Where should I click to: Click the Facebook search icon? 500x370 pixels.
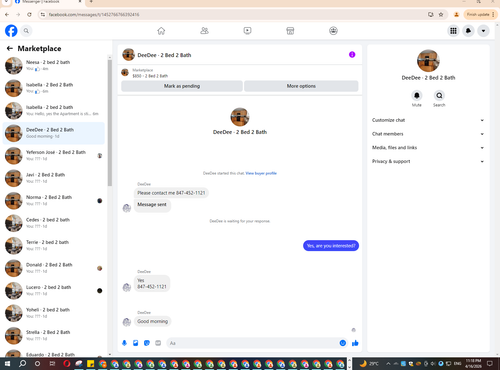pos(26,31)
